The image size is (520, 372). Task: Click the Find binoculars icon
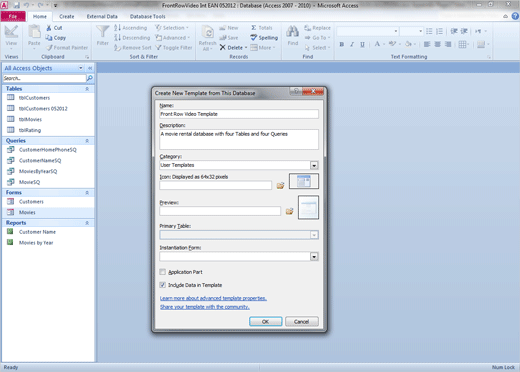tap(293, 32)
